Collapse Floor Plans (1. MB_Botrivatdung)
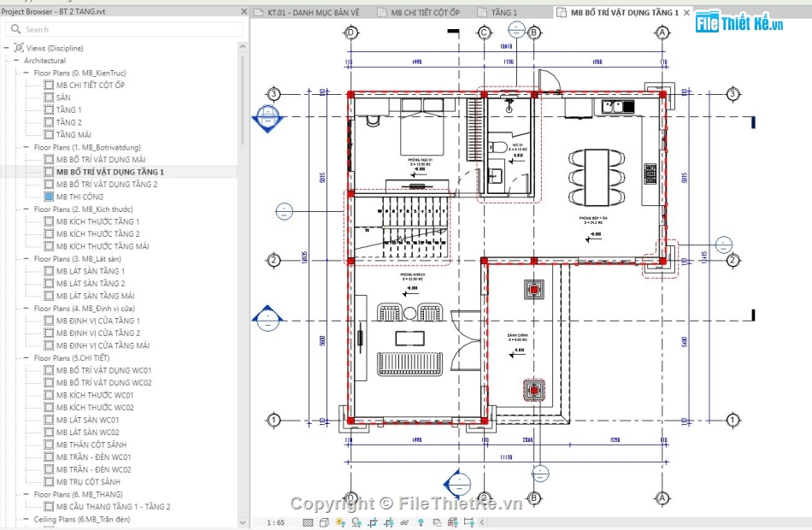This screenshot has height=530, width=812. 26,147
